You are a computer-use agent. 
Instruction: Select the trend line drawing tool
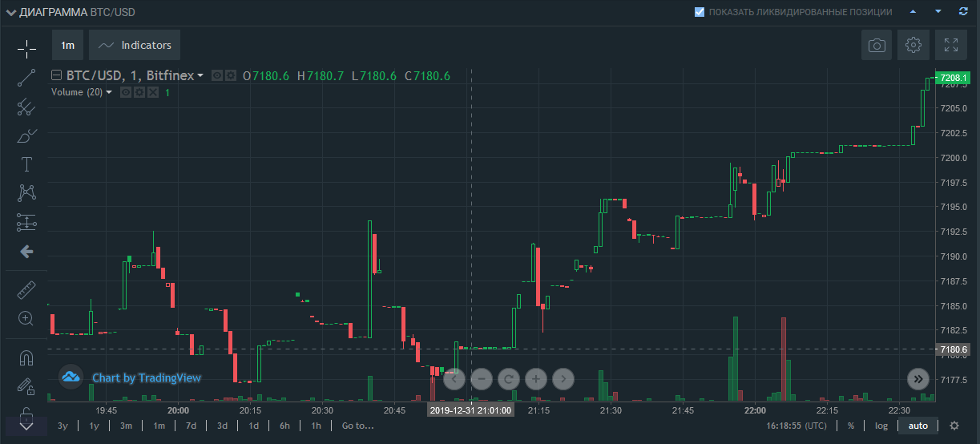(26, 78)
